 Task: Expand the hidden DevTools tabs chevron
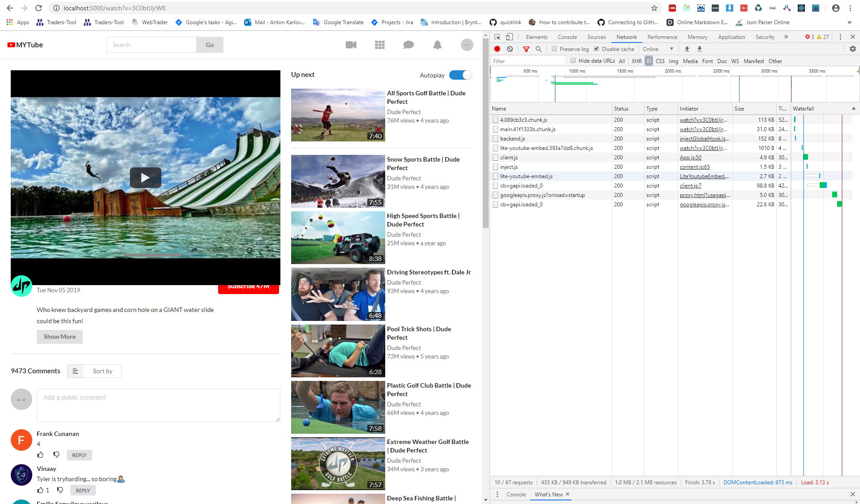tap(787, 37)
